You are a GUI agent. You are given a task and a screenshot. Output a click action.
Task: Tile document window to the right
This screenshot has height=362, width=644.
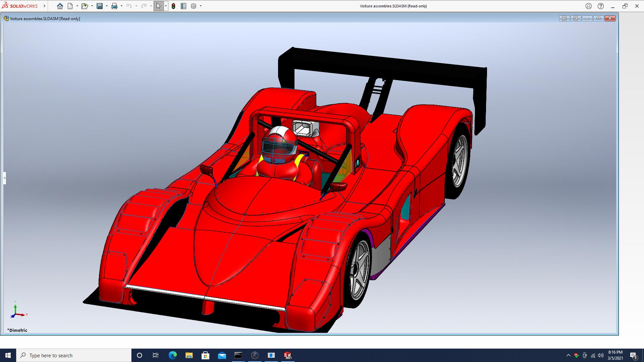click(x=576, y=18)
